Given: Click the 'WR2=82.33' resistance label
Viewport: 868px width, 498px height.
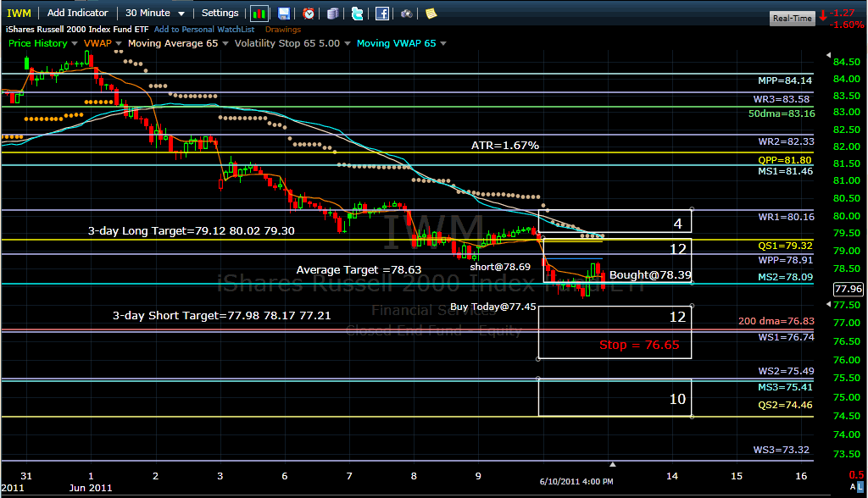Looking at the screenshot, I should pos(786,141).
